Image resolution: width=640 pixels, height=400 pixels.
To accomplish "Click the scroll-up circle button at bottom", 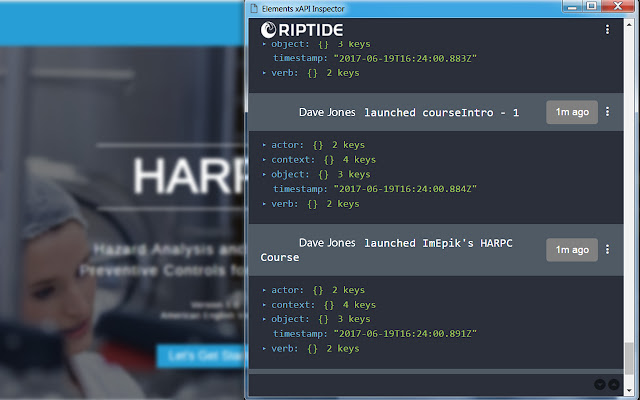I will [x=613, y=384].
